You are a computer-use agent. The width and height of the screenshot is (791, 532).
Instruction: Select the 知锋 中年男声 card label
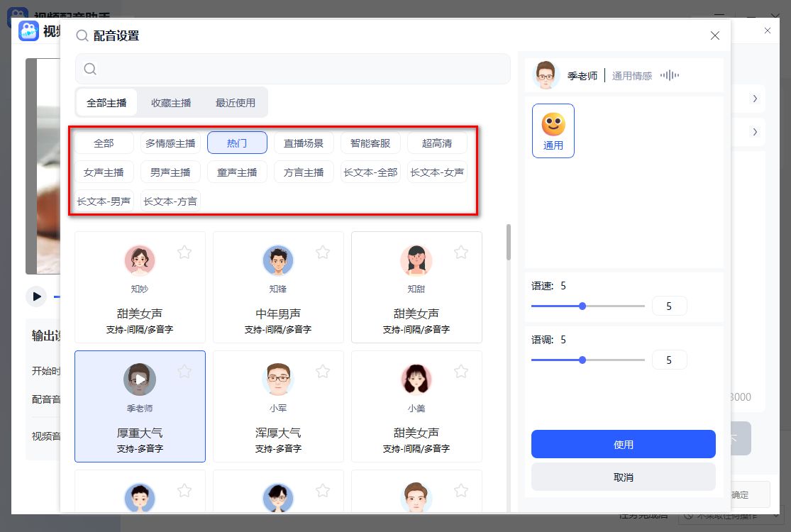(278, 314)
